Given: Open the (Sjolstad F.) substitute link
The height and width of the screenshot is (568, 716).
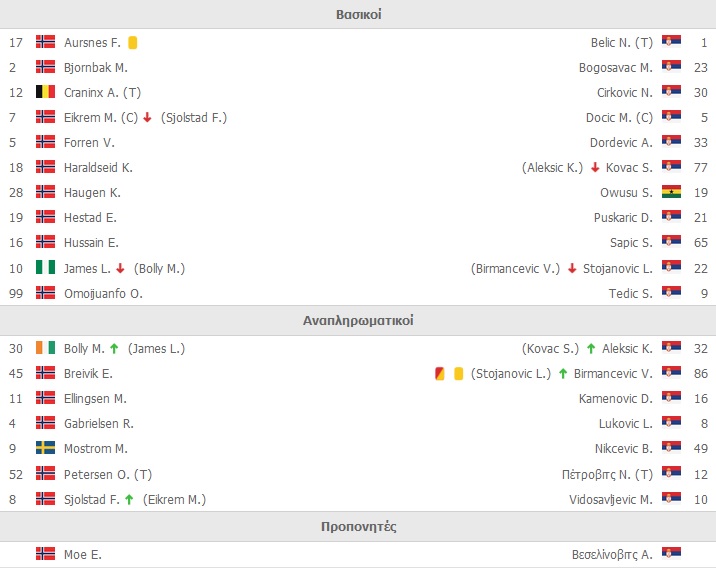Looking at the screenshot, I should pyautogui.click(x=194, y=117).
